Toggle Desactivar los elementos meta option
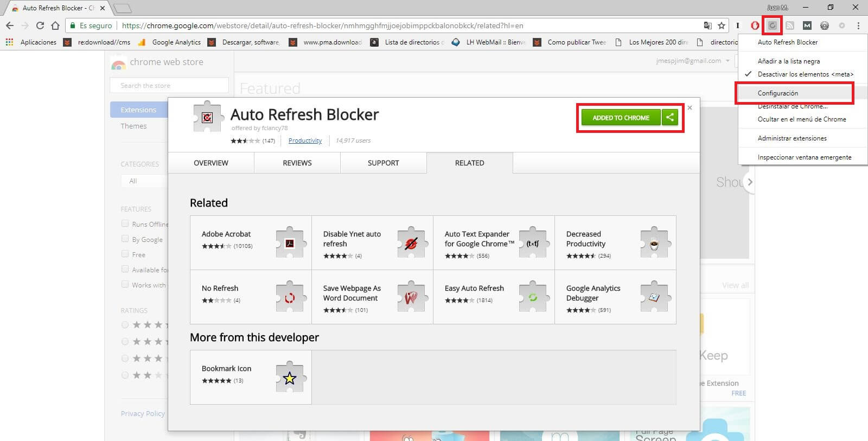Image resolution: width=868 pixels, height=441 pixels. [x=803, y=74]
